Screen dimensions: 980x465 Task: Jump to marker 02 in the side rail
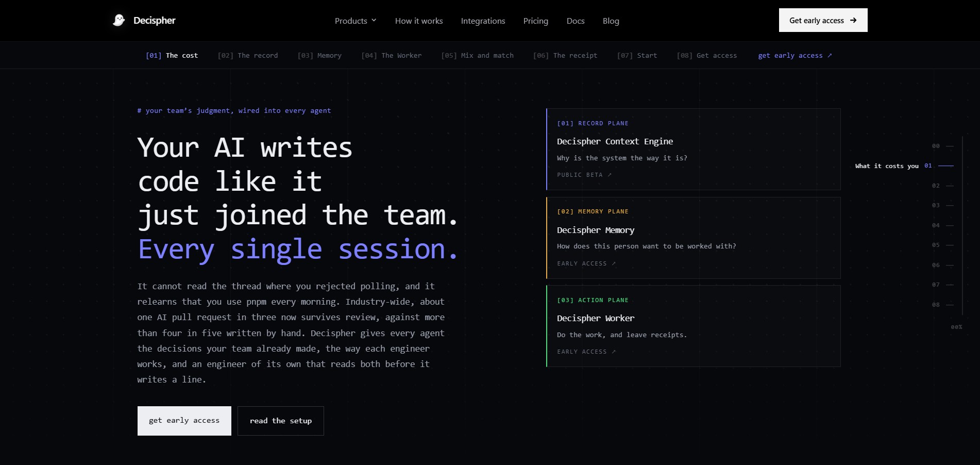[942, 186]
